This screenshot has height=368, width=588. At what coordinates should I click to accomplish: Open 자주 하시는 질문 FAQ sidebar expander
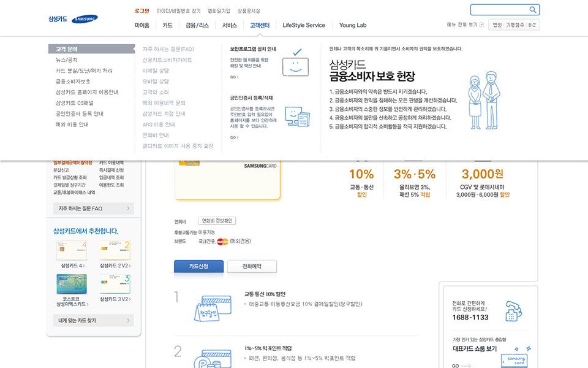click(93, 209)
